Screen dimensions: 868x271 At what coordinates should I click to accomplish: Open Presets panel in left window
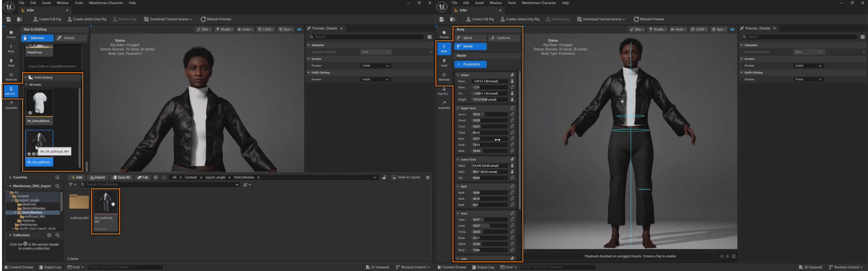pos(11,34)
